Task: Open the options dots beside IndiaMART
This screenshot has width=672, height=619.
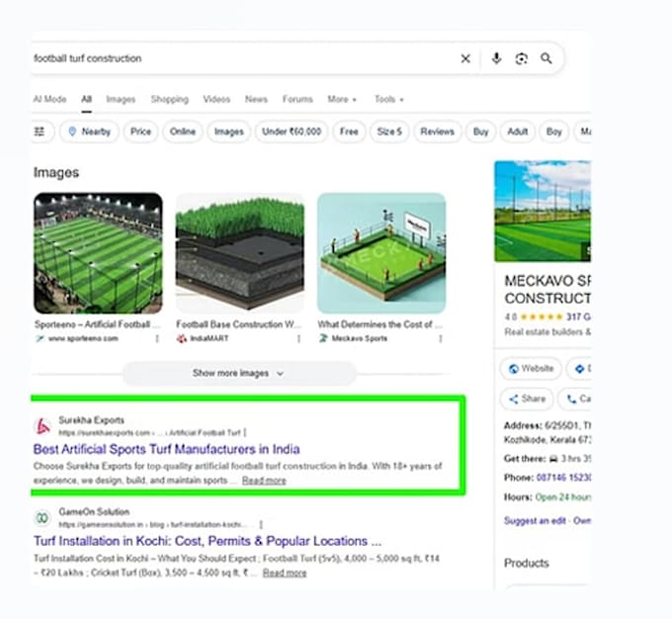Action: tap(298, 338)
